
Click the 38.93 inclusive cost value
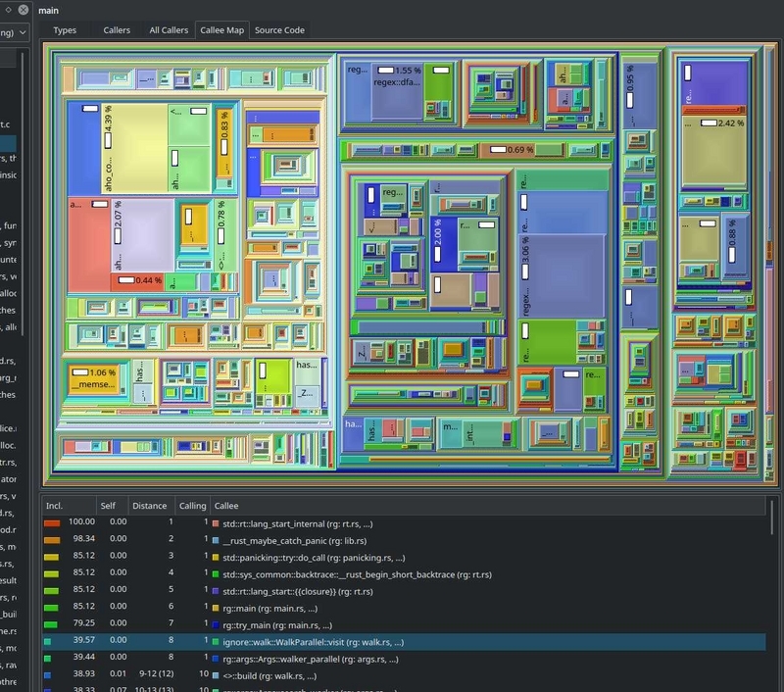pyautogui.click(x=84, y=674)
